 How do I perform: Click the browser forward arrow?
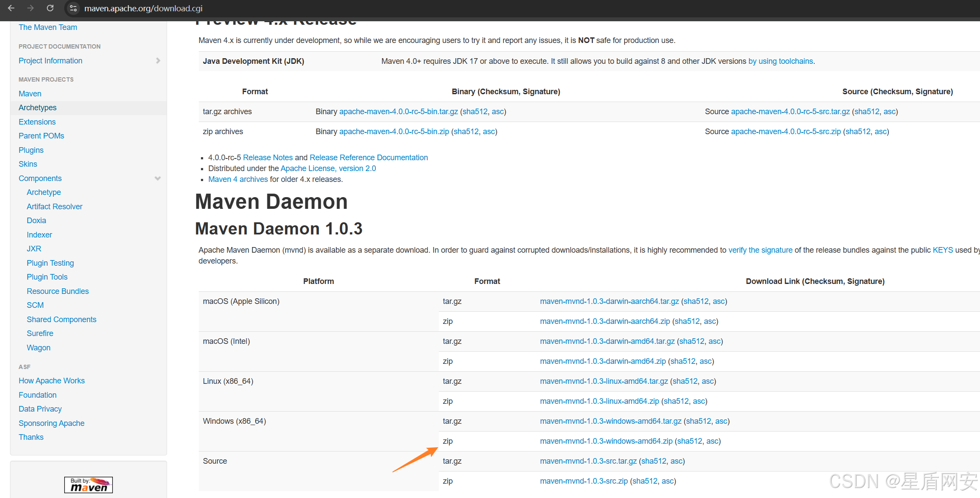pyautogui.click(x=30, y=8)
